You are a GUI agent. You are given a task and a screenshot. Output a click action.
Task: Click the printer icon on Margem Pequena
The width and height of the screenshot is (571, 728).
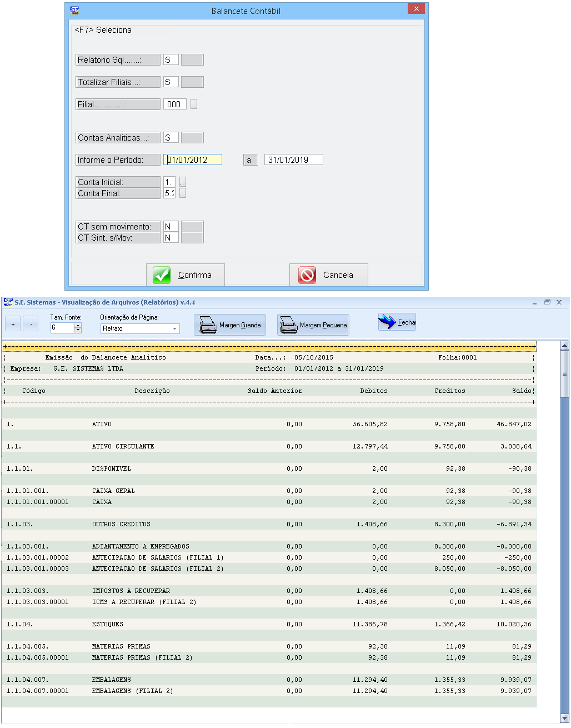[x=288, y=325]
